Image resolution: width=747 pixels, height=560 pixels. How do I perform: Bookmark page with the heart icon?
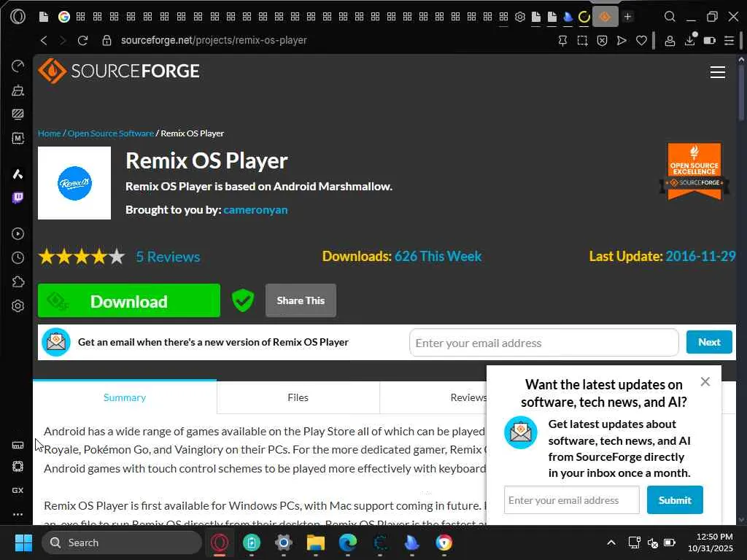click(642, 41)
